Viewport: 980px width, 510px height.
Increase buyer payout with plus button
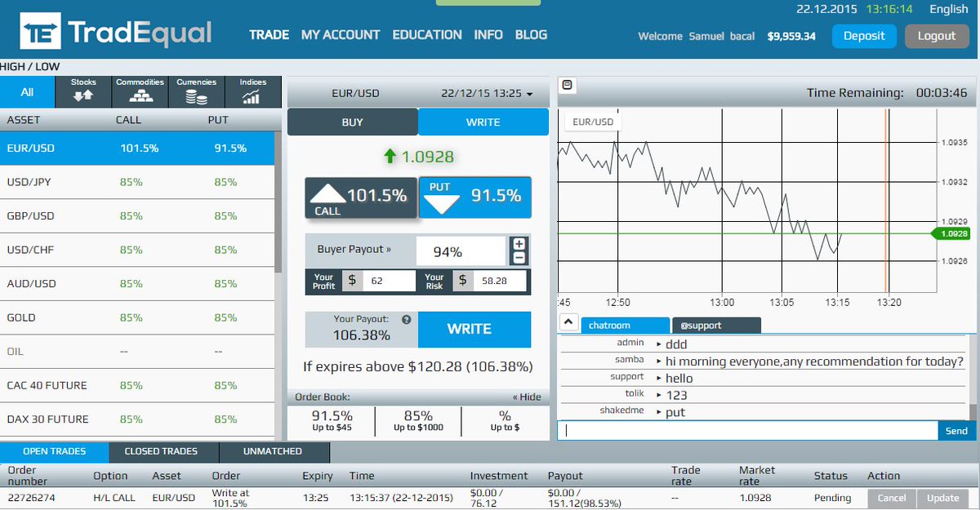[519, 244]
